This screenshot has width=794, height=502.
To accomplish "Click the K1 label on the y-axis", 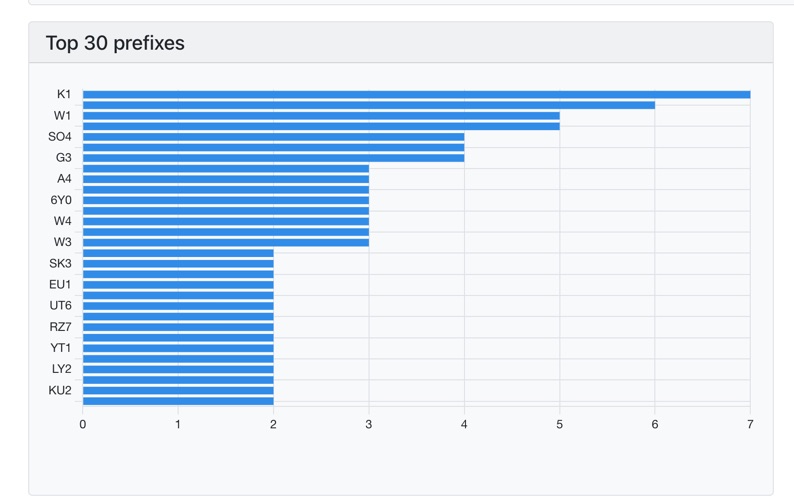I will (64, 94).
